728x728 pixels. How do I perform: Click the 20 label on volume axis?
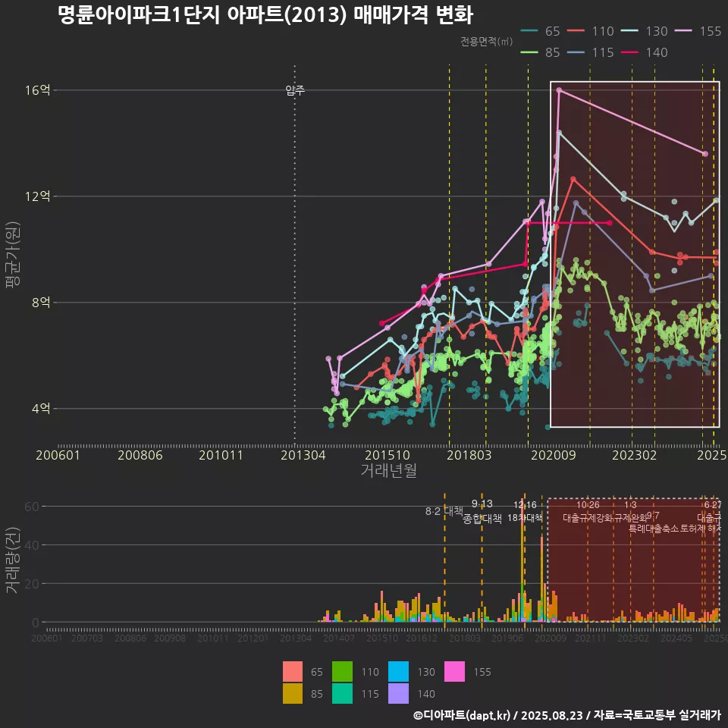click(32, 584)
